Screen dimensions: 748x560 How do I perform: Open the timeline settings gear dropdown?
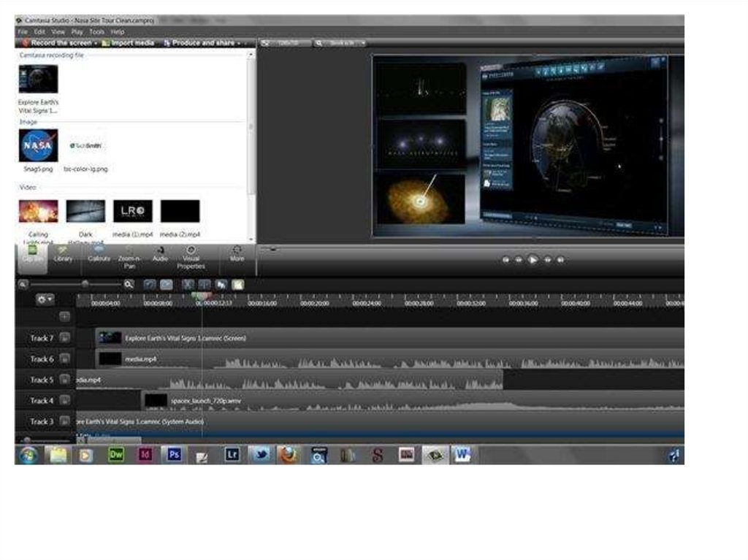click(x=45, y=299)
